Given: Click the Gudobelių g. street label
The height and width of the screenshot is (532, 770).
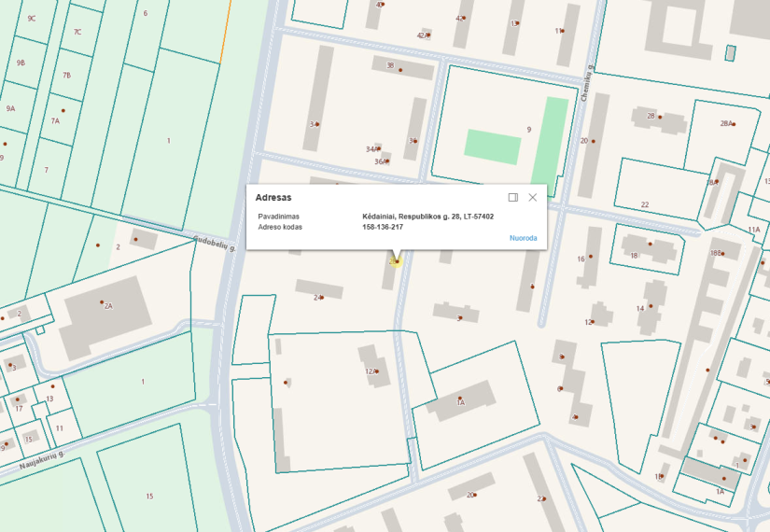Looking at the screenshot, I should pos(214,244).
